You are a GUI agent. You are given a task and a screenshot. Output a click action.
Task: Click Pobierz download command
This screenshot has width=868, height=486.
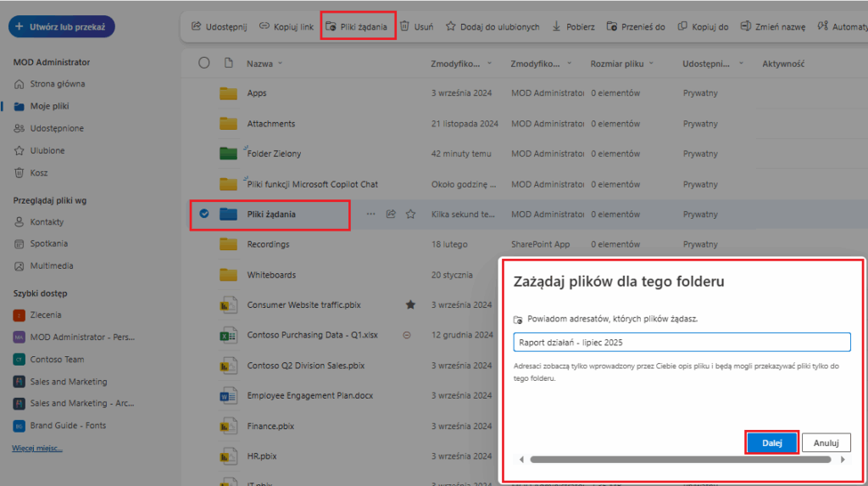coord(574,26)
